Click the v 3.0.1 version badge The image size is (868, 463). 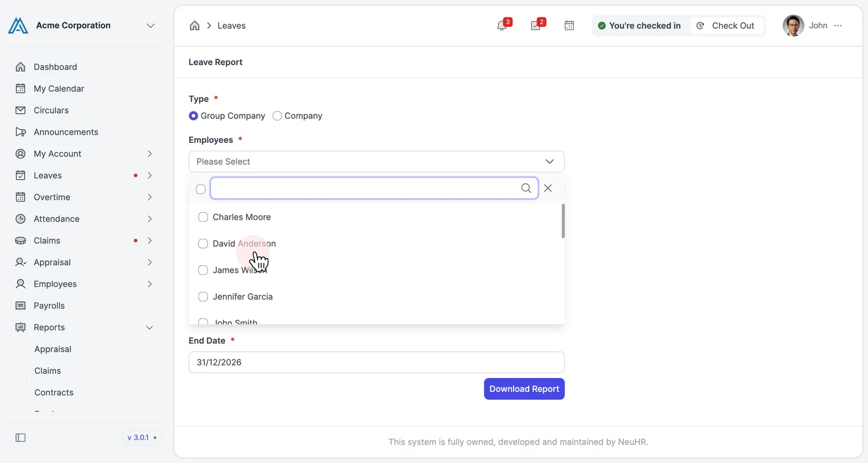pyautogui.click(x=142, y=438)
